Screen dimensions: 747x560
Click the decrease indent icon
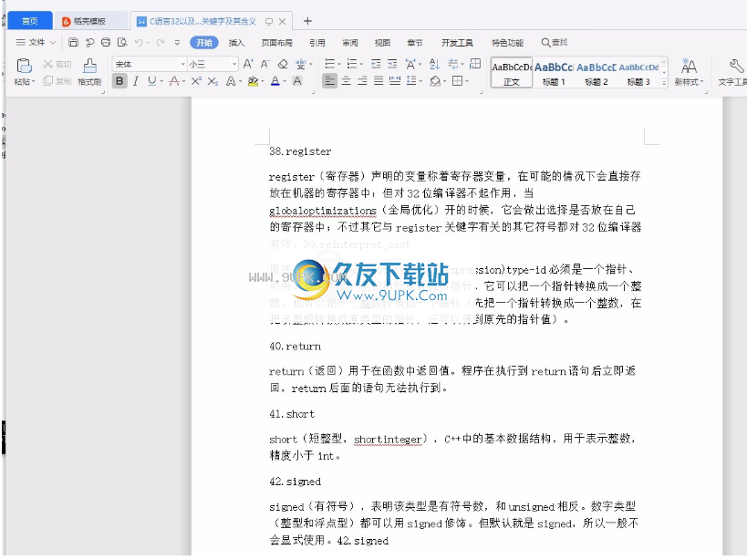376,64
